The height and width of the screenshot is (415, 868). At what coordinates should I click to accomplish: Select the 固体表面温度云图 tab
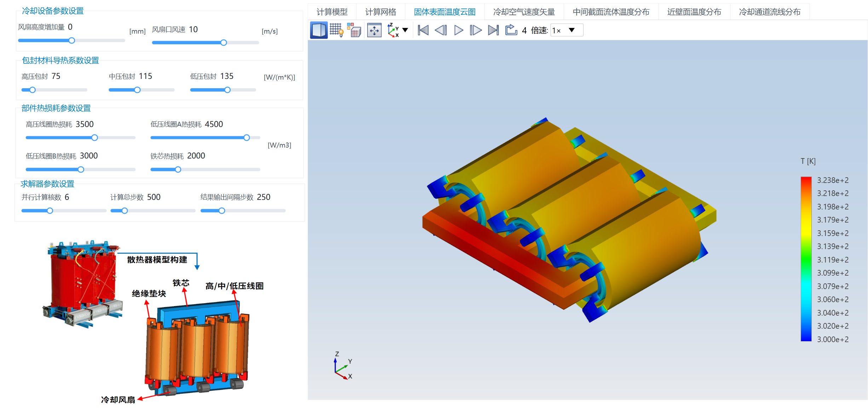[x=445, y=12]
